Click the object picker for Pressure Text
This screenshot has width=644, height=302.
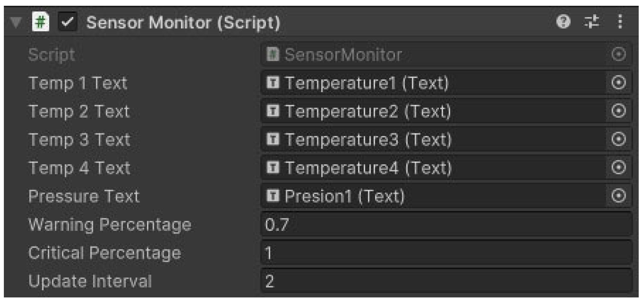tap(618, 196)
